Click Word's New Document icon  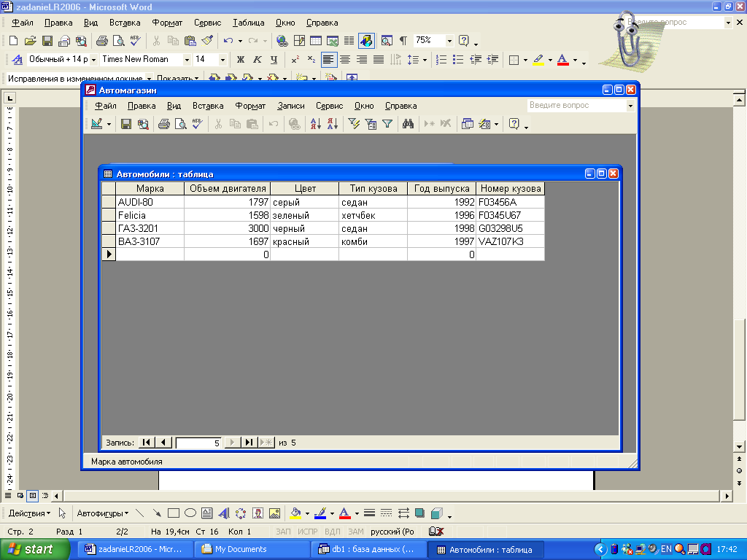coord(13,41)
